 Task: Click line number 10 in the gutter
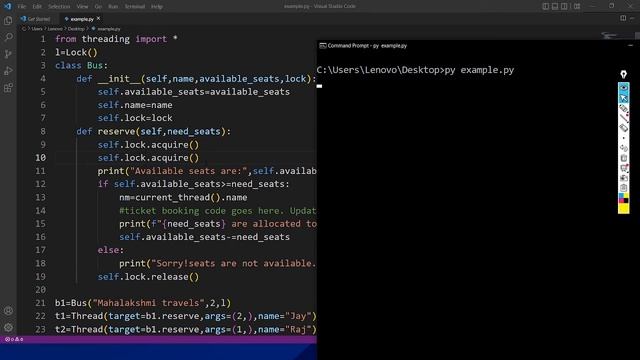[40, 158]
